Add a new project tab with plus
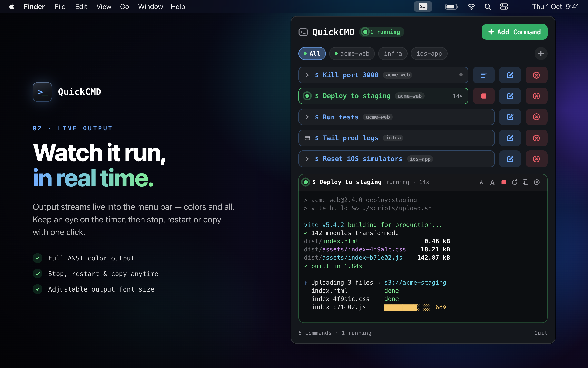 click(541, 54)
